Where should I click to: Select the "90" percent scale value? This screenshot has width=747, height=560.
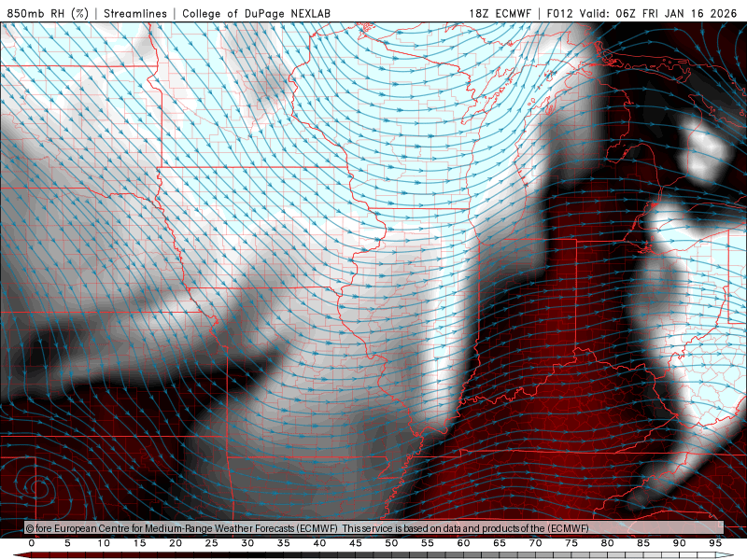pos(679,543)
